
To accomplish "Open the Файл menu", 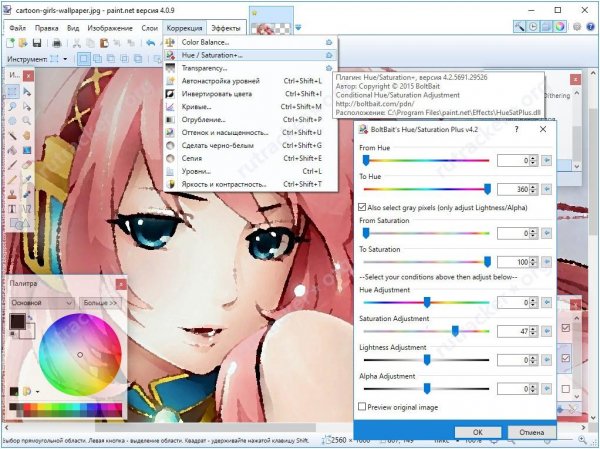I will click(x=18, y=28).
